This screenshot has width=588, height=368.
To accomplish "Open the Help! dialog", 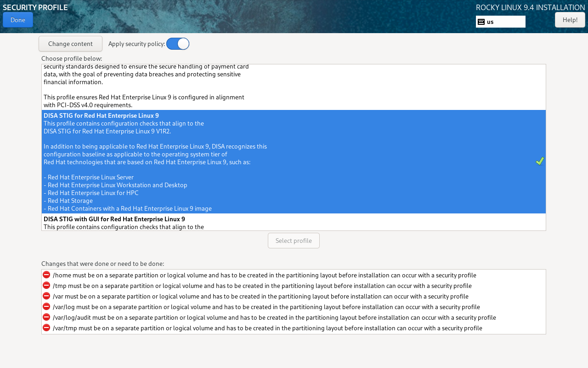I will pyautogui.click(x=570, y=20).
